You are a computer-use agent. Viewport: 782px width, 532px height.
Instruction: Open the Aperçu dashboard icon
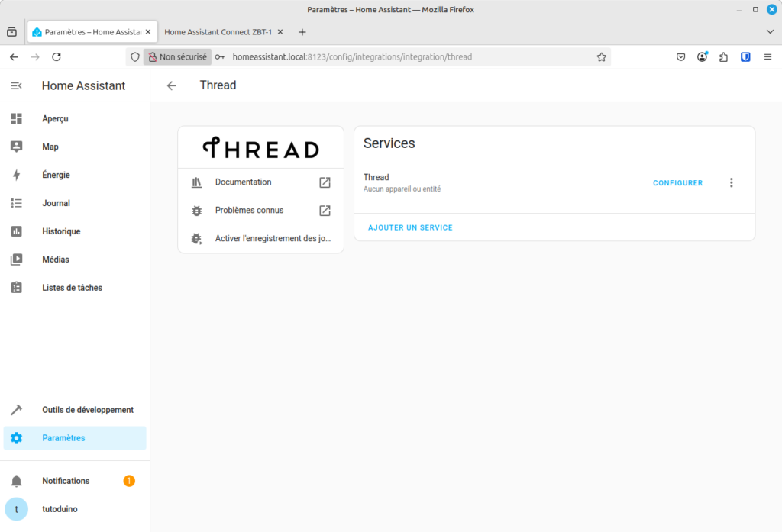pos(17,118)
